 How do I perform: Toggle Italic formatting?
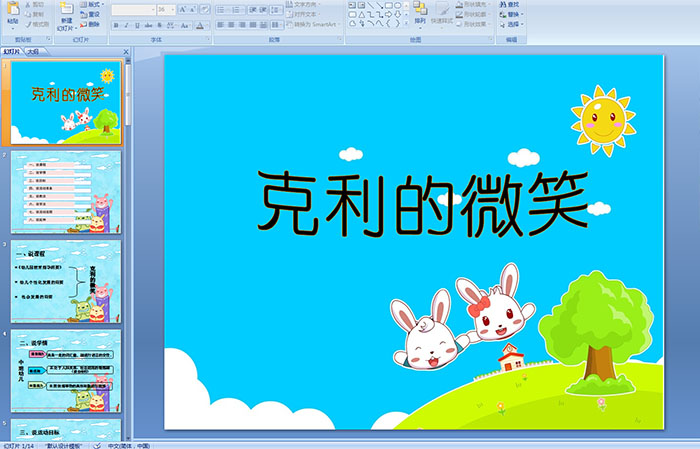coord(126,25)
